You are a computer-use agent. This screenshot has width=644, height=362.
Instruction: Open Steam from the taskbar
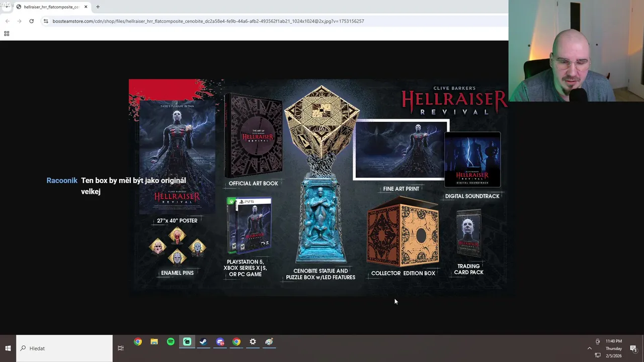pos(203,342)
